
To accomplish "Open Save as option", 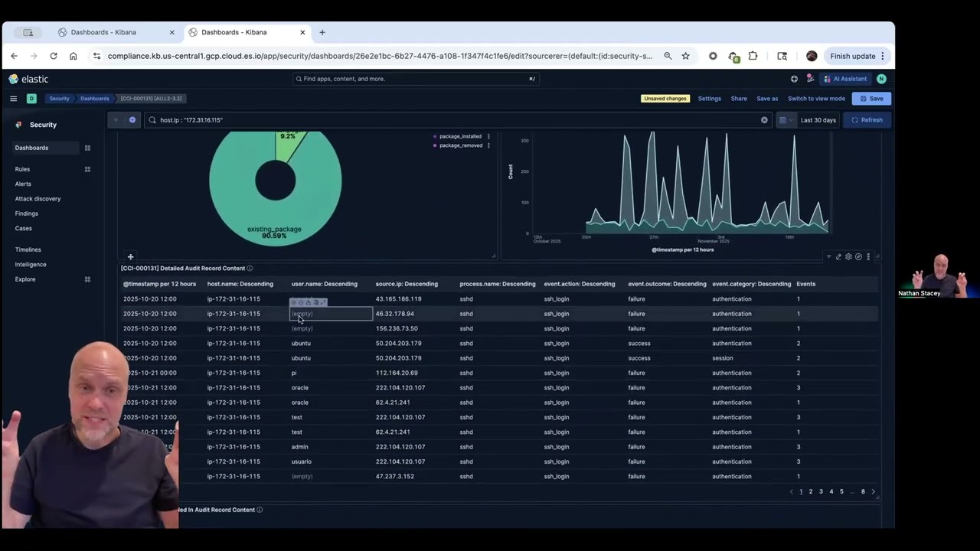I will (767, 99).
